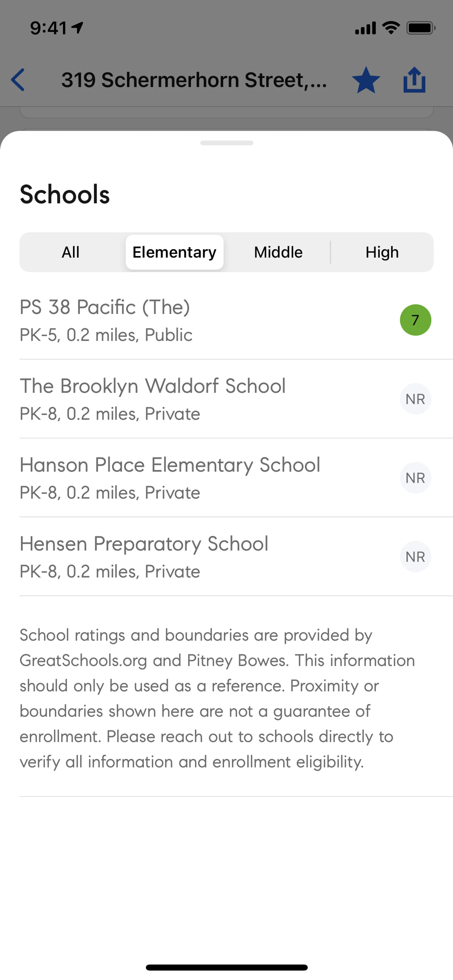The height and width of the screenshot is (980, 453).
Task: Select the Elementary schools tab
Action: point(174,252)
